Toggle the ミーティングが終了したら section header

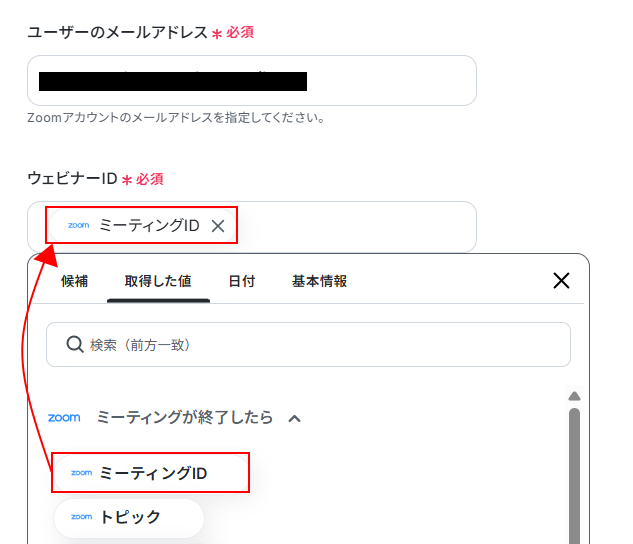tap(174, 417)
